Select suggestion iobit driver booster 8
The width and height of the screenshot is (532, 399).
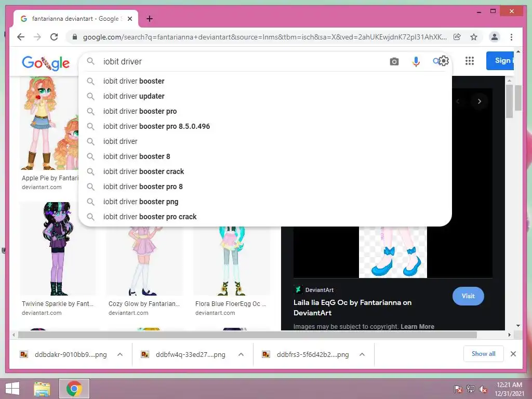265,156
